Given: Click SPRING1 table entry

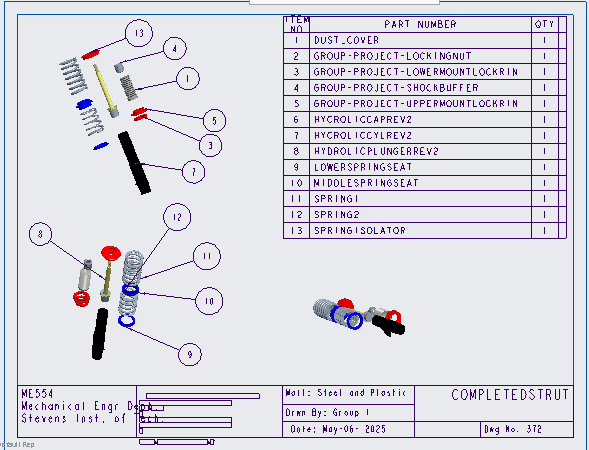Looking at the screenshot, I should coord(420,199).
